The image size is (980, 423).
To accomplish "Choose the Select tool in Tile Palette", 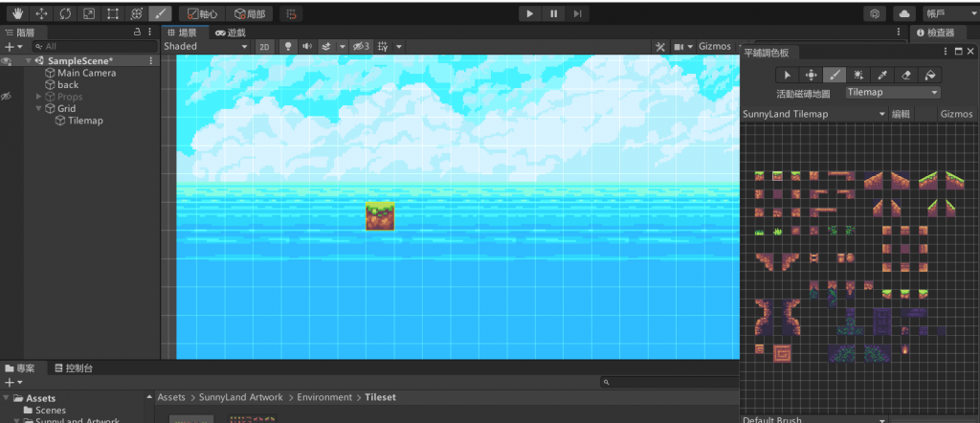I will [x=787, y=75].
